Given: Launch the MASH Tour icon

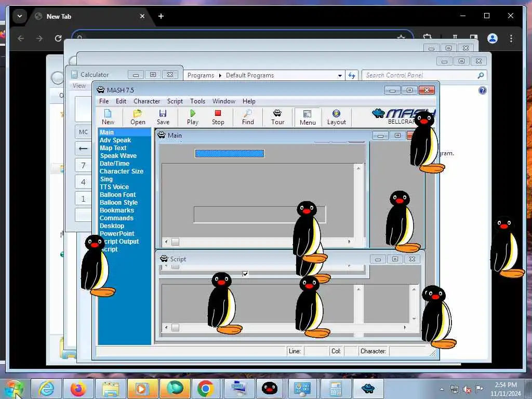Looking at the screenshot, I should pos(277,117).
